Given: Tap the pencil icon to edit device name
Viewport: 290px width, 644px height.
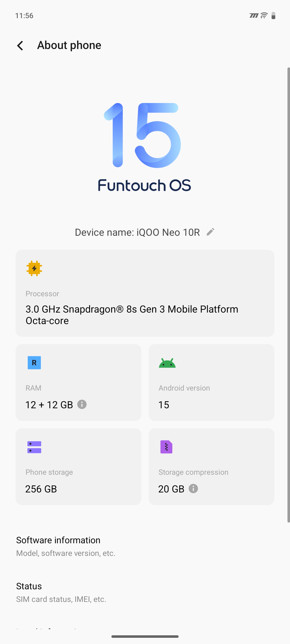Looking at the screenshot, I should point(210,232).
